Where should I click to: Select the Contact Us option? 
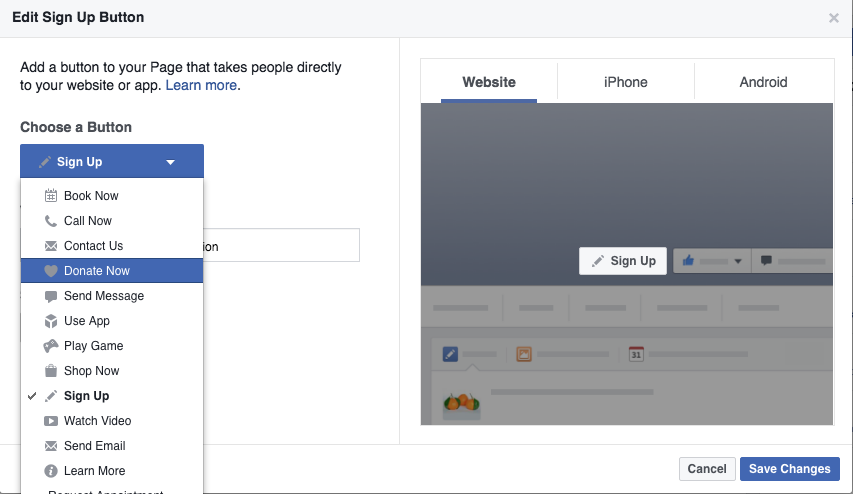(x=112, y=246)
